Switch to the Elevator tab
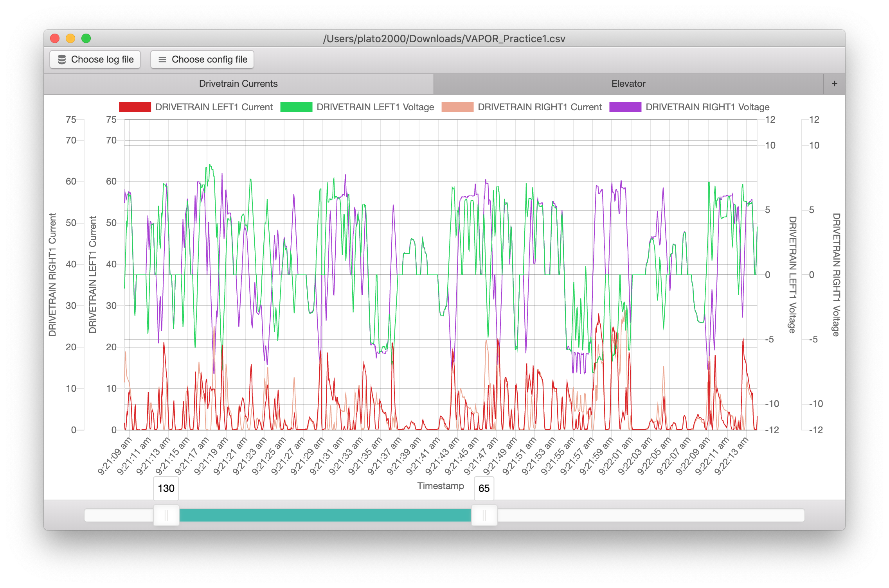The width and height of the screenshot is (889, 588). (628, 84)
